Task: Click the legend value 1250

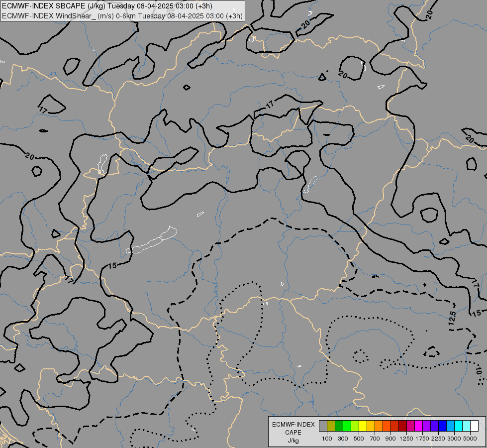Action: click(x=406, y=439)
